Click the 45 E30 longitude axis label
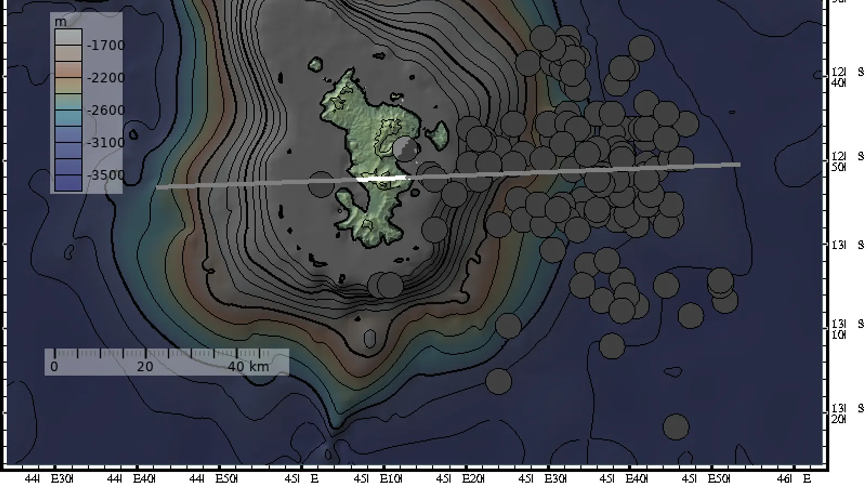The width and height of the screenshot is (868, 488). point(542,479)
